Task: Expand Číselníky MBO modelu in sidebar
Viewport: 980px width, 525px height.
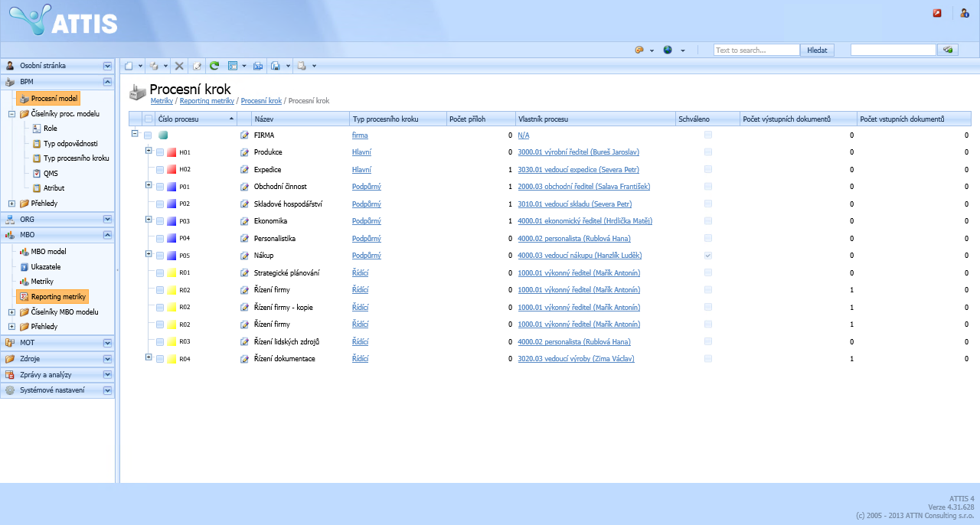Action: 11,312
